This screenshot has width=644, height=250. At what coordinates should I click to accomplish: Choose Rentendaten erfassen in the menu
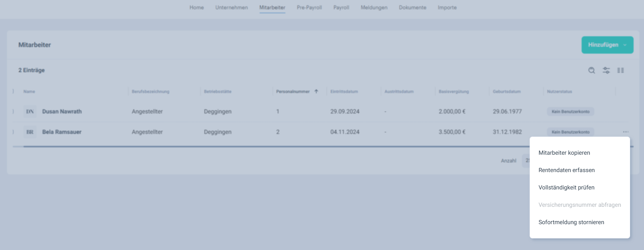point(567,170)
